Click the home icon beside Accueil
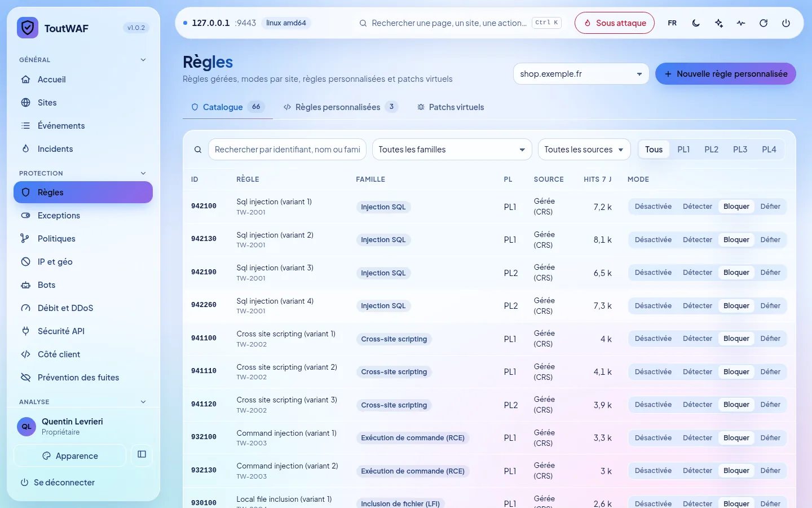Image resolution: width=812 pixels, height=508 pixels. click(25, 80)
